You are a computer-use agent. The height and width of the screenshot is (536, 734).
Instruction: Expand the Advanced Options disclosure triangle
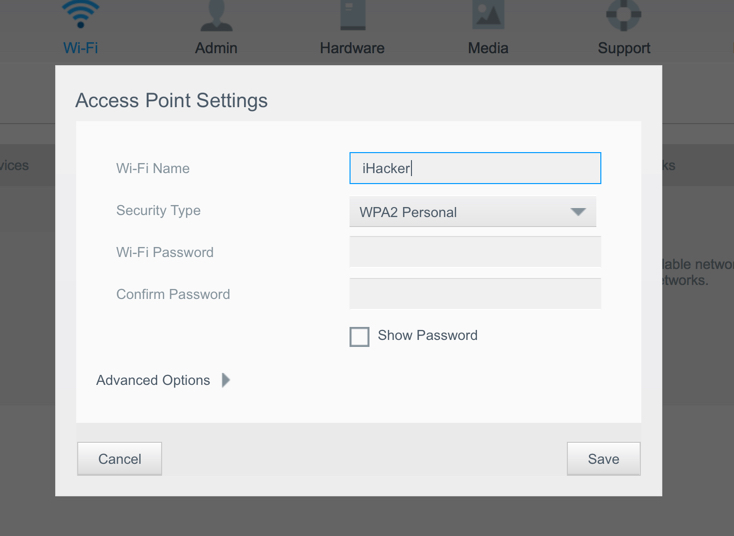(226, 380)
